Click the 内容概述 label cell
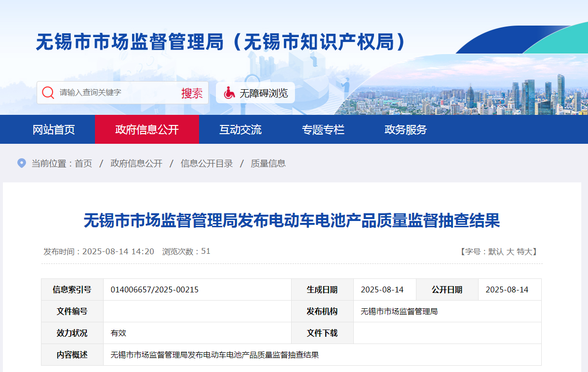The width and height of the screenshot is (588, 372). pyautogui.click(x=72, y=355)
